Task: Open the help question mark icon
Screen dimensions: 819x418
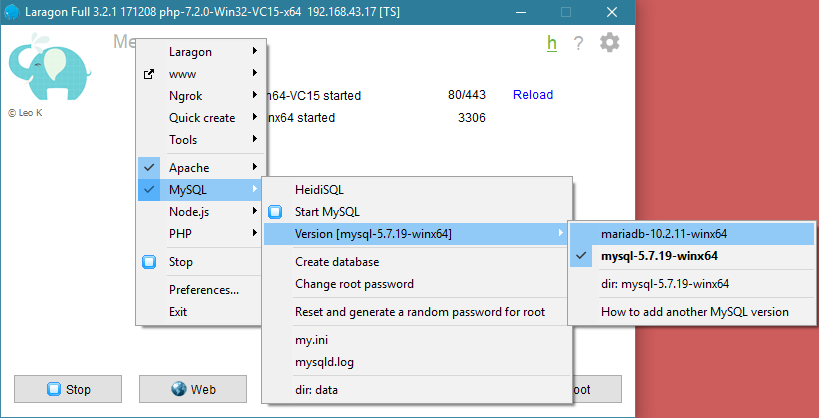Action: [578, 43]
